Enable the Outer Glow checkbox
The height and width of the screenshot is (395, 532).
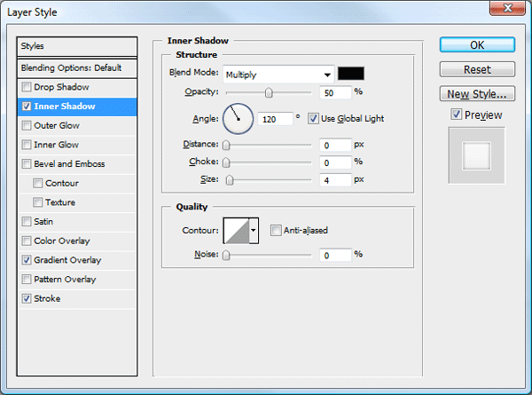pyautogui.click(x=26, y=126)
